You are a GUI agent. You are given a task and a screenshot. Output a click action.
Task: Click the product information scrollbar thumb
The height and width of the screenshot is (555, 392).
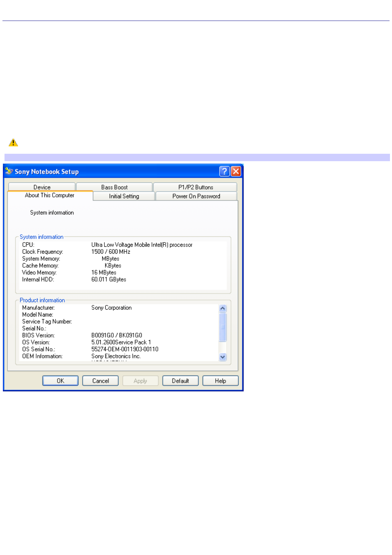(223, 327)
